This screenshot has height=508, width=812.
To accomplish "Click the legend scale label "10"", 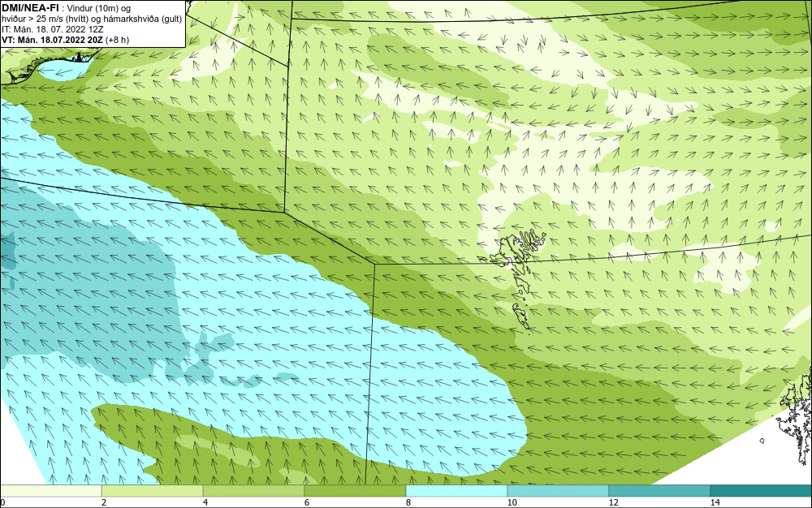I will tap(512, 502).
